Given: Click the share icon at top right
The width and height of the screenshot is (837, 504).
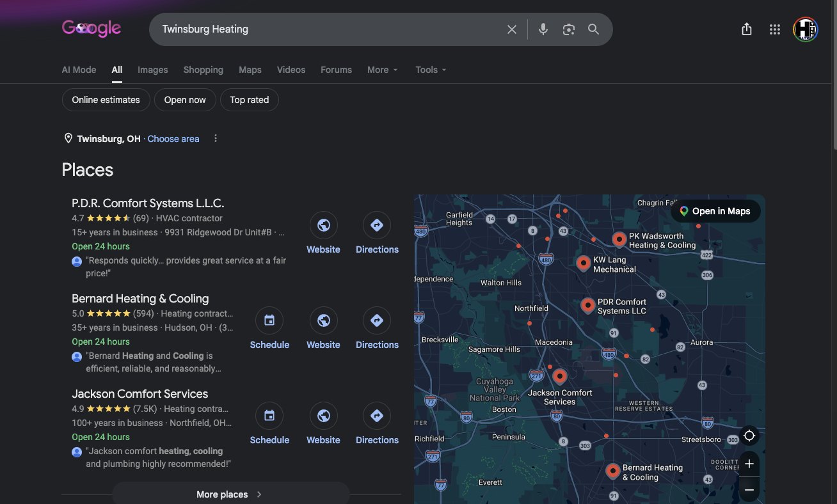Looking at the screenshot, I should (746, 29).
